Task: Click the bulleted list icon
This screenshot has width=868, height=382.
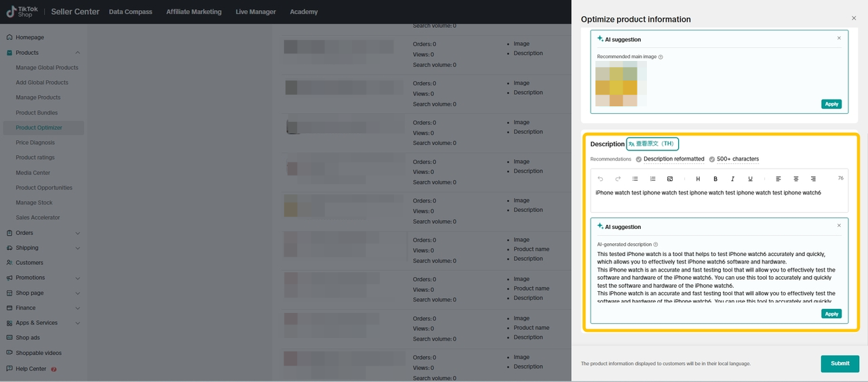Action: pos(635,179)
